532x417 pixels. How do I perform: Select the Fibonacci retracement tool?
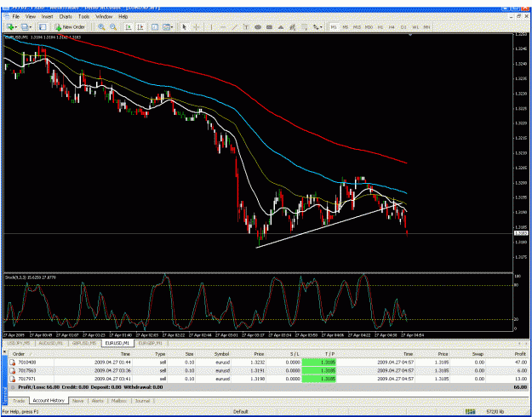click(x=293, y=26)
